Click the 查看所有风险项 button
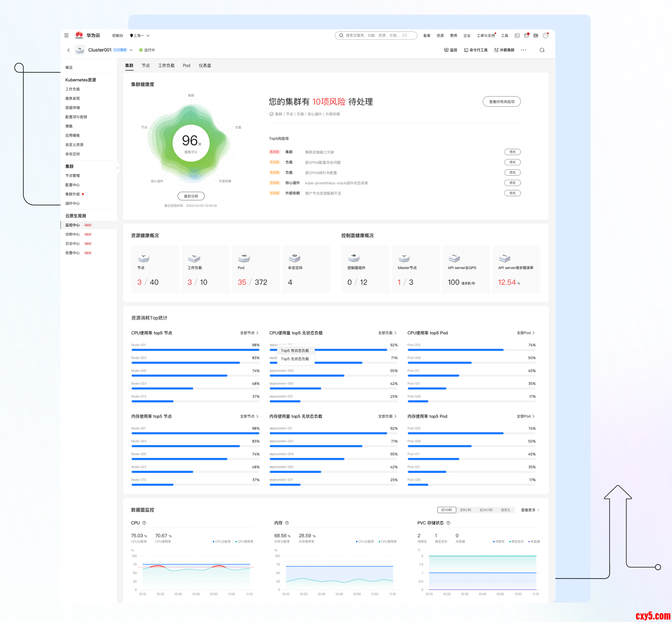Image resolution: width=672 pixels, height=622 pixels. [x=501, y=102]
